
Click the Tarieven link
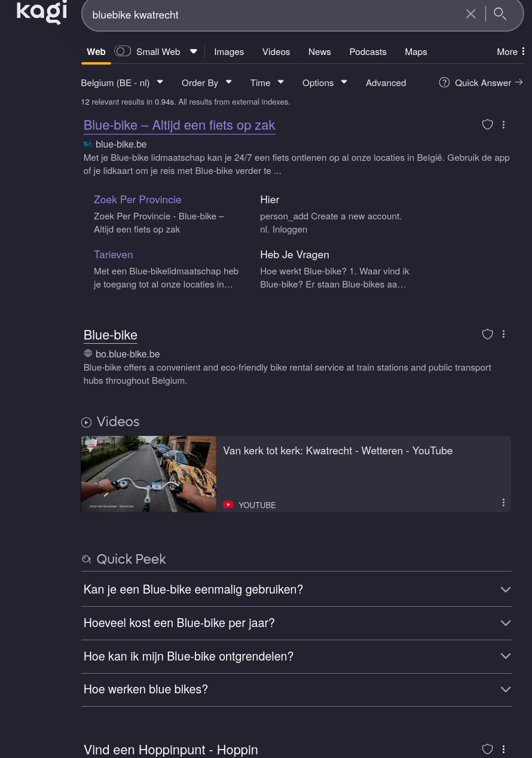tap(113, 254)
